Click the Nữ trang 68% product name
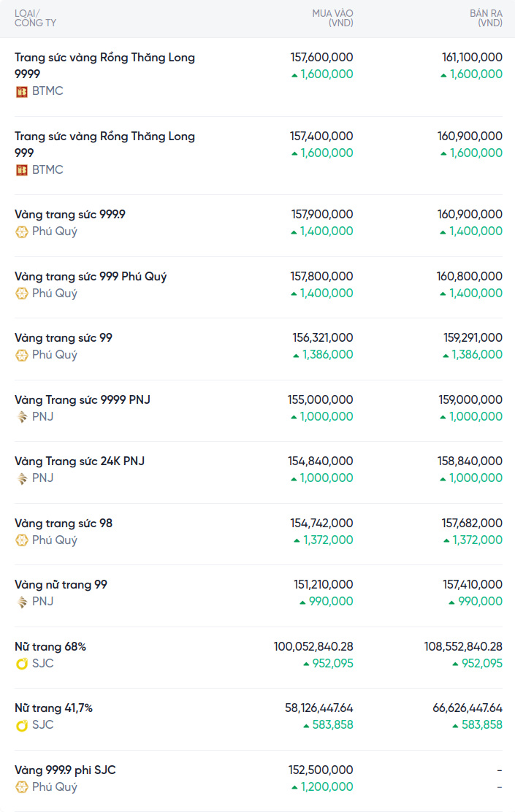Viewport: 515px width, 812px height. 50,647
